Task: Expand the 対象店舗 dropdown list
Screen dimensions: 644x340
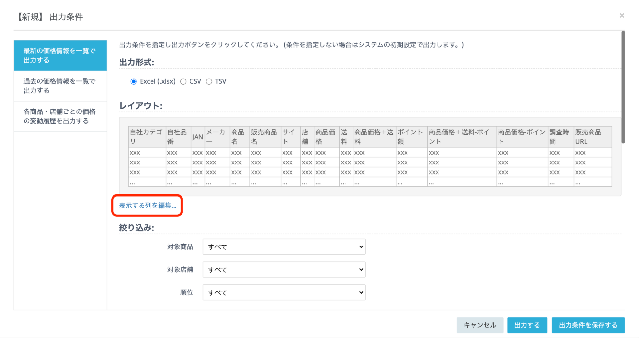Action: 284,270
